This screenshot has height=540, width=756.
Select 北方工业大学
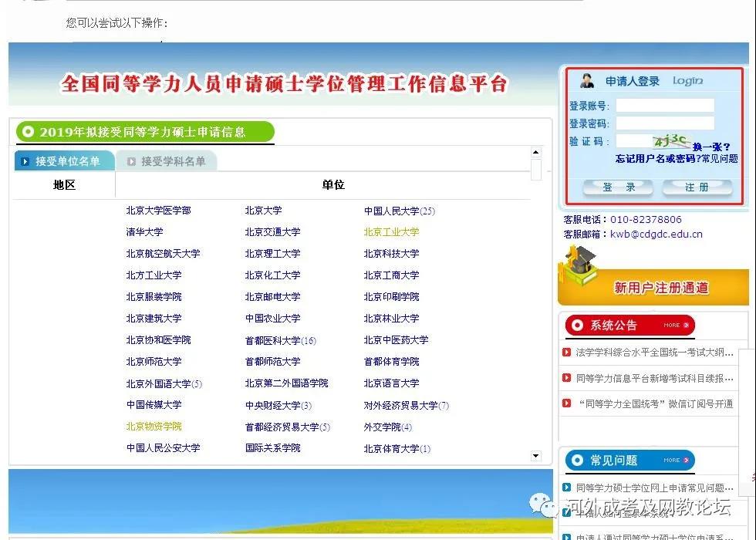pos(154,275)
